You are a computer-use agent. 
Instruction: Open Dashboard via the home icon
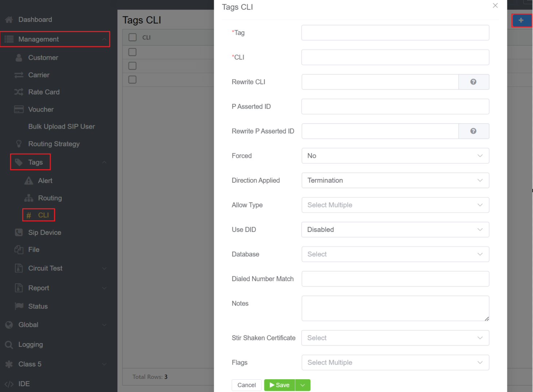[x=9, y=20]
